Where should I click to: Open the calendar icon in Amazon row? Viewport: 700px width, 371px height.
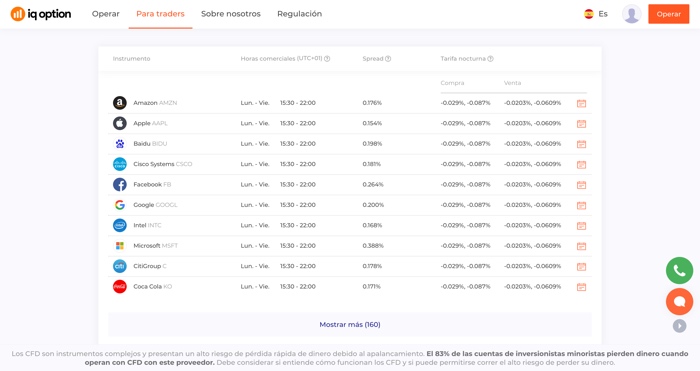click(581, 104)
